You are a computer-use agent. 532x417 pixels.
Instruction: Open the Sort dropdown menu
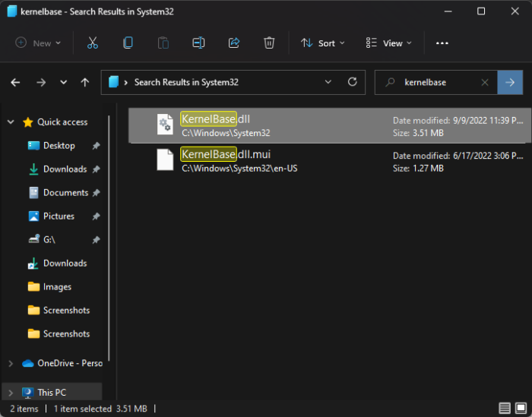click(322, 43)
